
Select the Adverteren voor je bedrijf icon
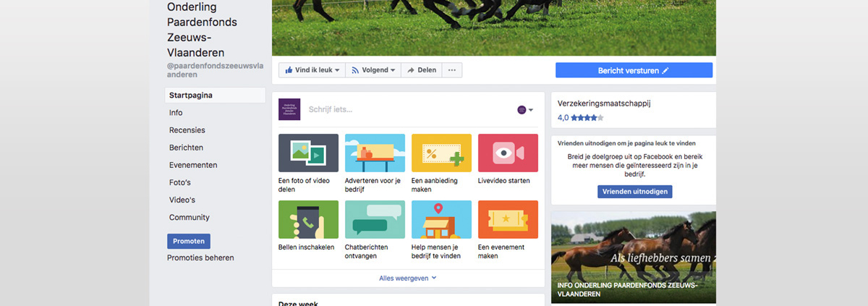tap(375, 153)
